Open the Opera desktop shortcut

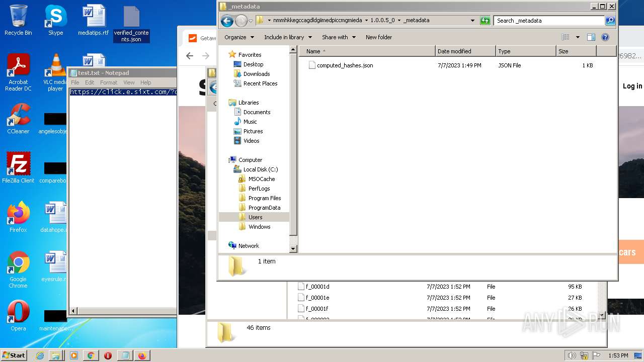(x=18, y=315)
